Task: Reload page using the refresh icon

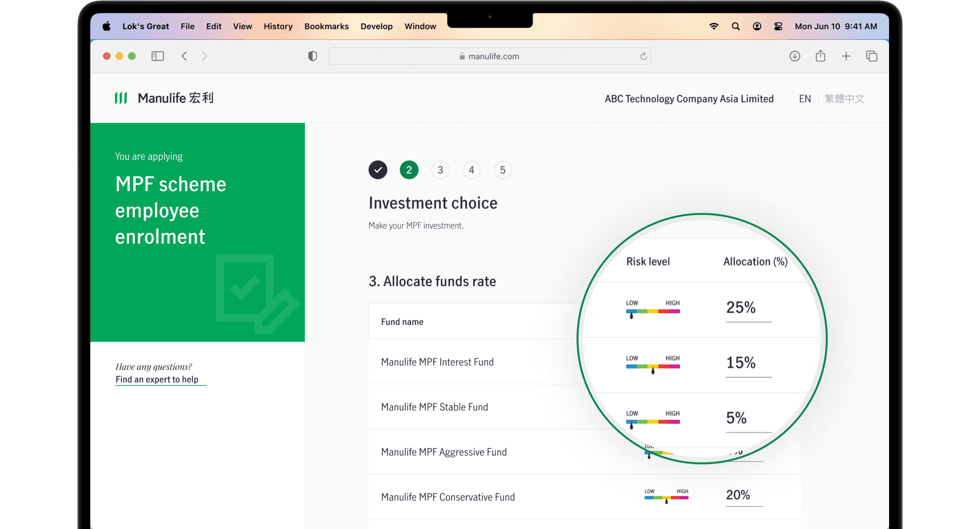Action: coord(644,56)
